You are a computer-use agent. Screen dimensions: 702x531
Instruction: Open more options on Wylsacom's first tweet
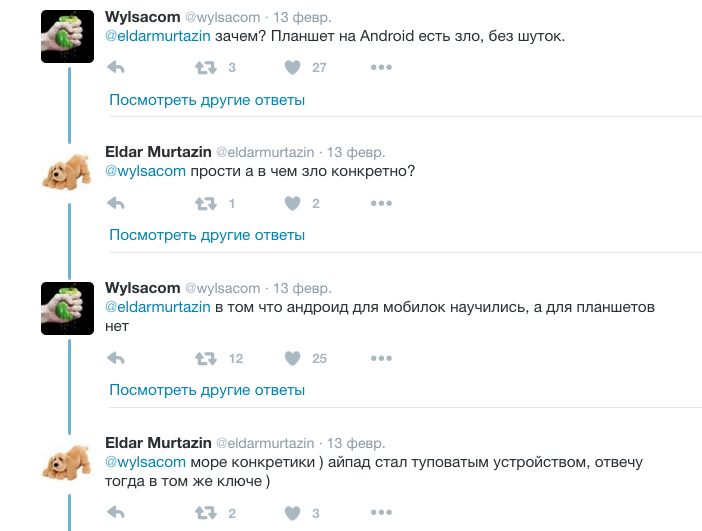tap(381, 67)
